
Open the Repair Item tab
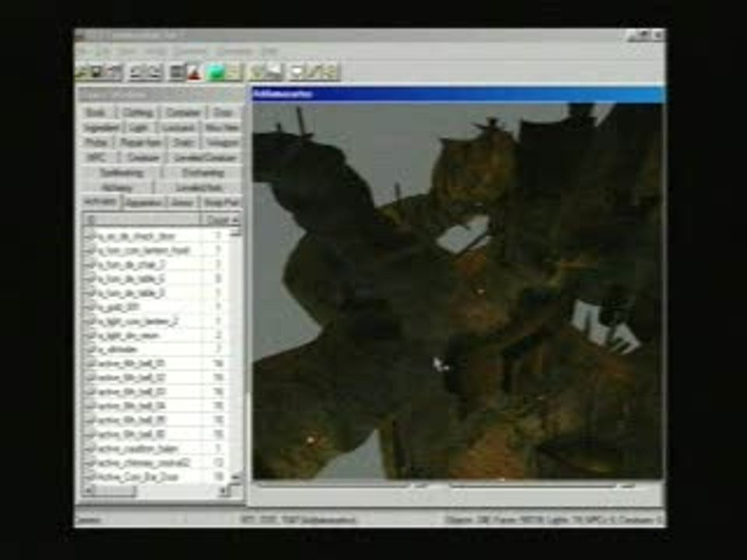click(x=141, y=142)
